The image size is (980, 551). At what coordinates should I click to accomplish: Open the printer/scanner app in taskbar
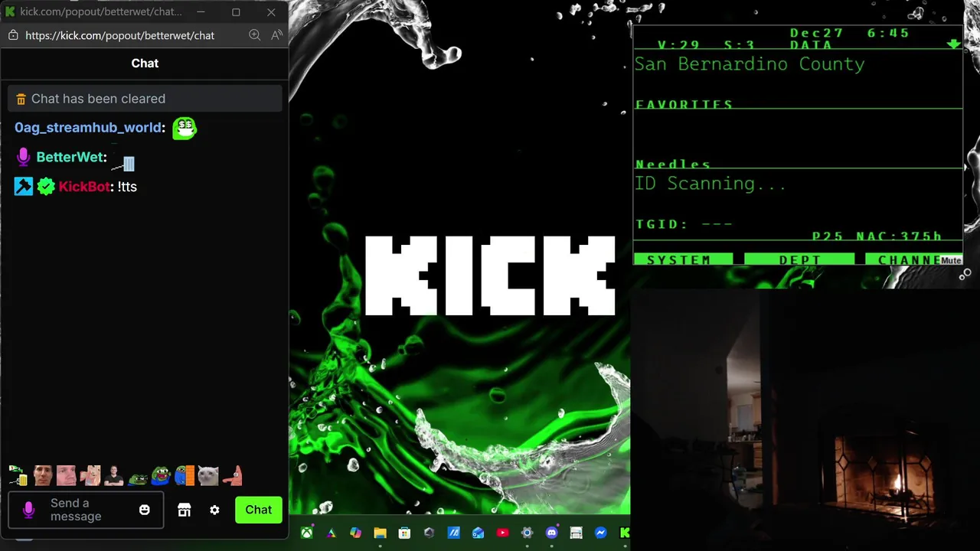tap(576, 533)
